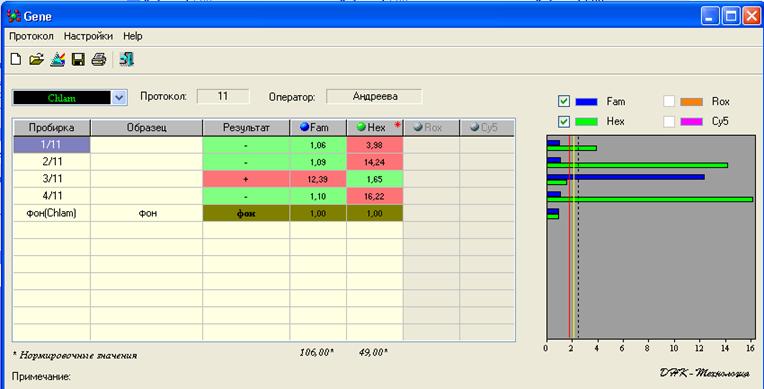Enable the Cy5 channel checkbox
The image size is (764, 389).
click(669, 121)
